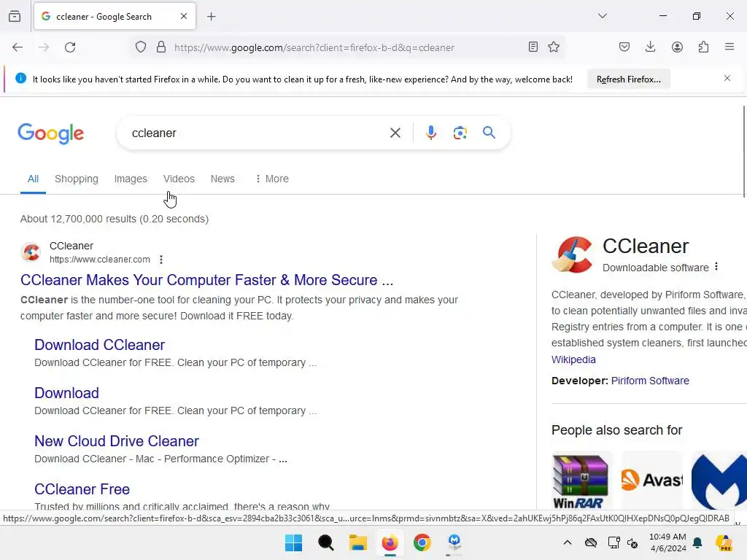
Task: Select WinRAR in People also search for
Action: click(580, 481)
